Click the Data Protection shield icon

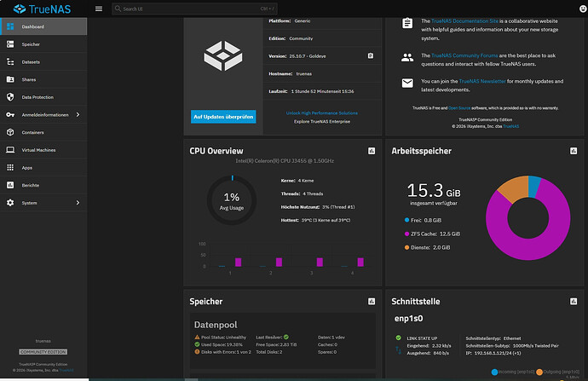pos(10,97)
